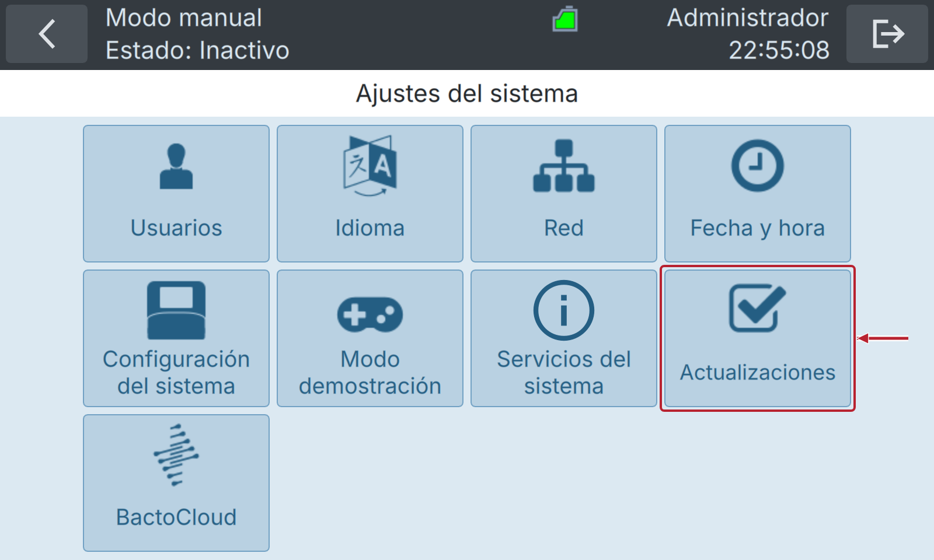This screenshot has width=934, height=560.
Task: Check the green connection status icon
Action: tap(565, 19)
